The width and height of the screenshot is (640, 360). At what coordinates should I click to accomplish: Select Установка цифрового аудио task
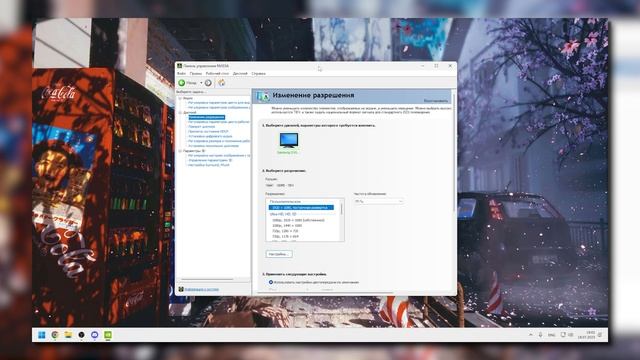[x=210, y=136]
